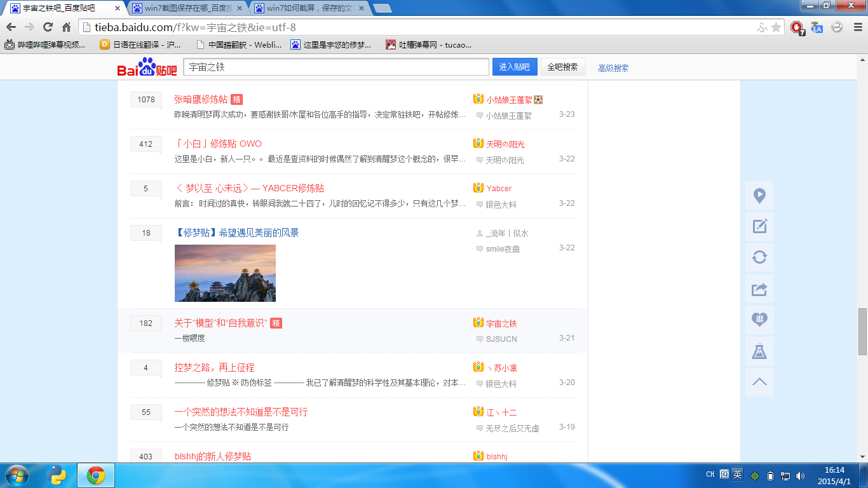868x488 pixels.
Task: Click the back-to-top chevron in the floating sidebar
Action: (x=759, y=382)
